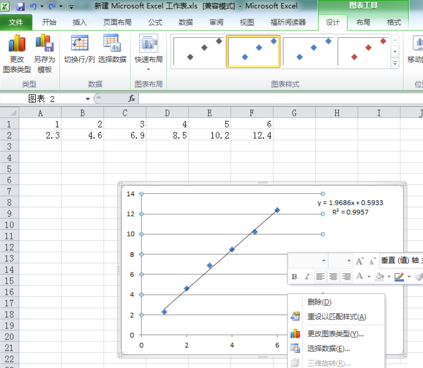Select column D header
The image size is (423, 368).
(167, 113)
